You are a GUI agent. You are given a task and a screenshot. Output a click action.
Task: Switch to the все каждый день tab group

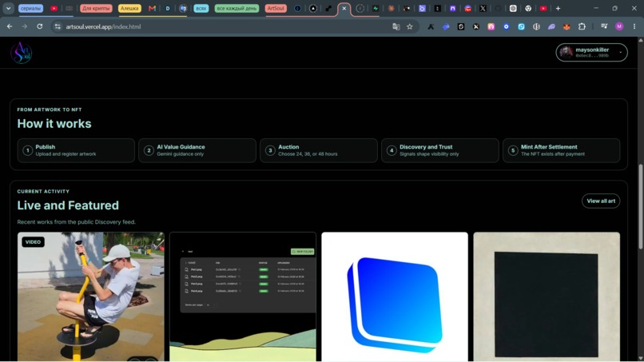[237, 8]
